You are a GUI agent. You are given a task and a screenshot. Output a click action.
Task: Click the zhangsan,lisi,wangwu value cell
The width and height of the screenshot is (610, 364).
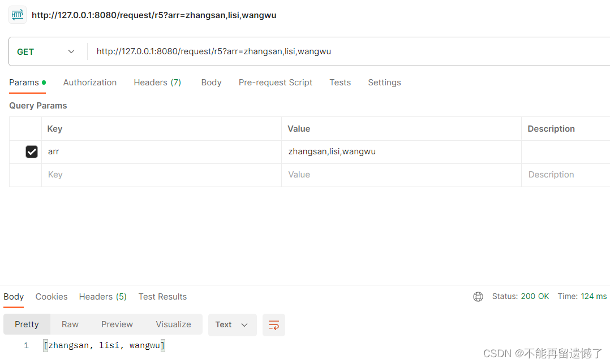[401, 152]
